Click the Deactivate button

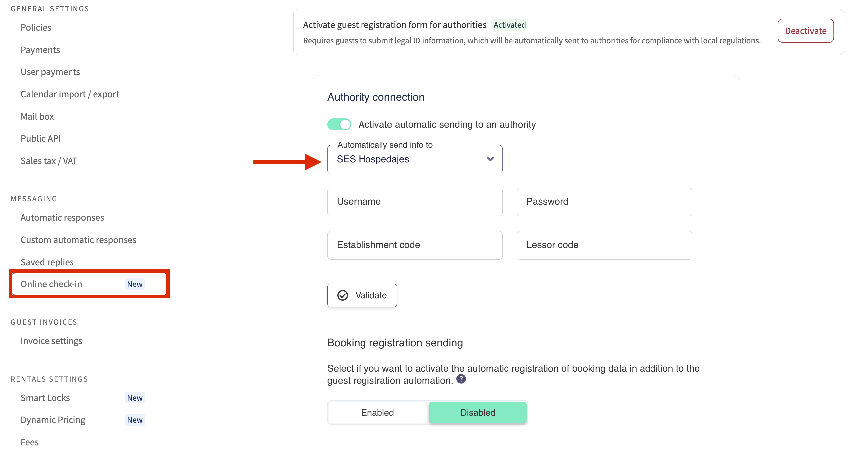pyautogui.click(x=805, y=31)
